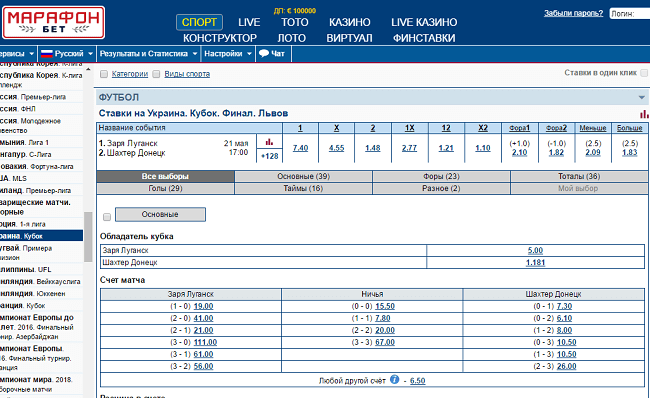Expand the +128 additional markets

(269, 156)
